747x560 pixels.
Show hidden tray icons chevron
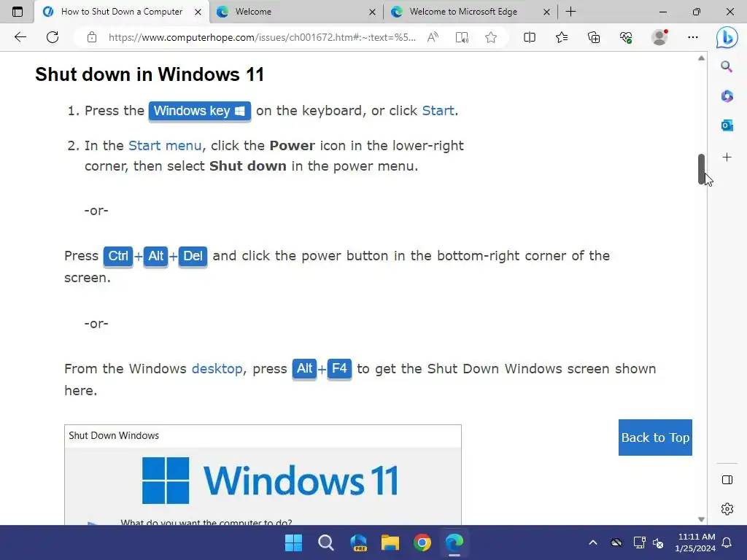point(593,542)
